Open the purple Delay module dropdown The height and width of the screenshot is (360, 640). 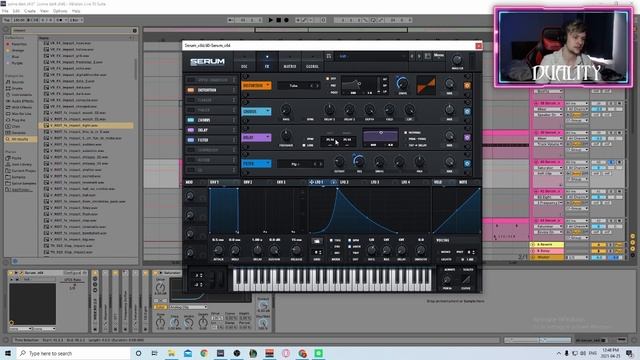[x=256, y=138]
